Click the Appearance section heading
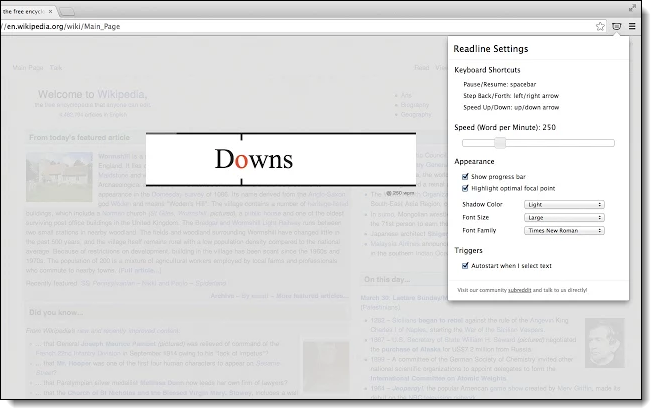The width and height of the screenshot is (657, 415). [474, 161]
